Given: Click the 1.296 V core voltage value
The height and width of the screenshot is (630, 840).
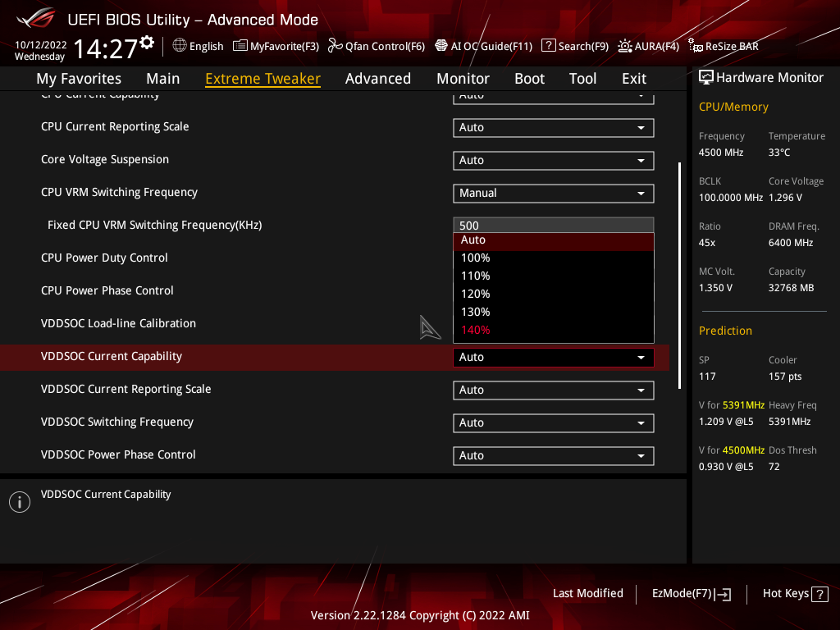Looking at the screenshot, I should click(x=785, y=198).
